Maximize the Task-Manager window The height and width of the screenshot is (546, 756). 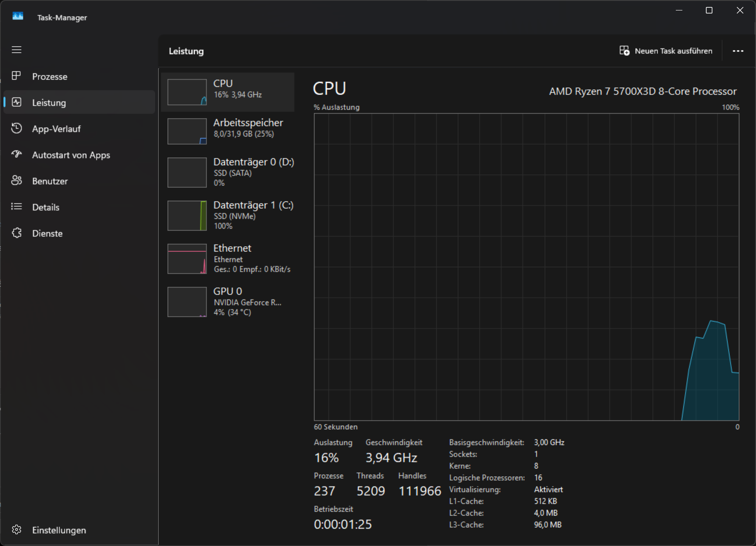click(709, 10)
